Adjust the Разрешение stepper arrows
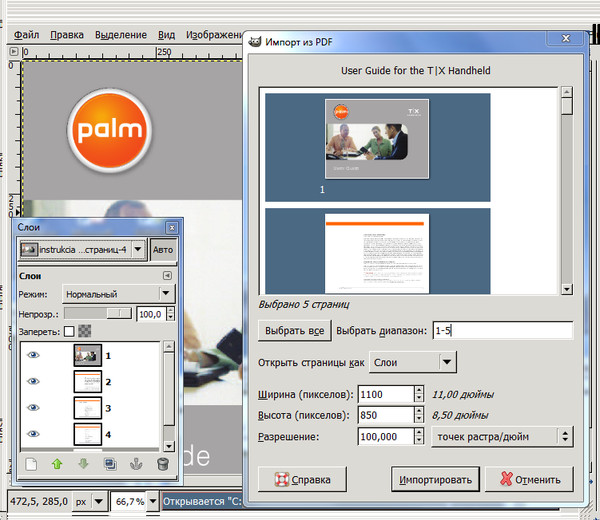The height and width of the screenshot is (520, 600). click(419, 436)
